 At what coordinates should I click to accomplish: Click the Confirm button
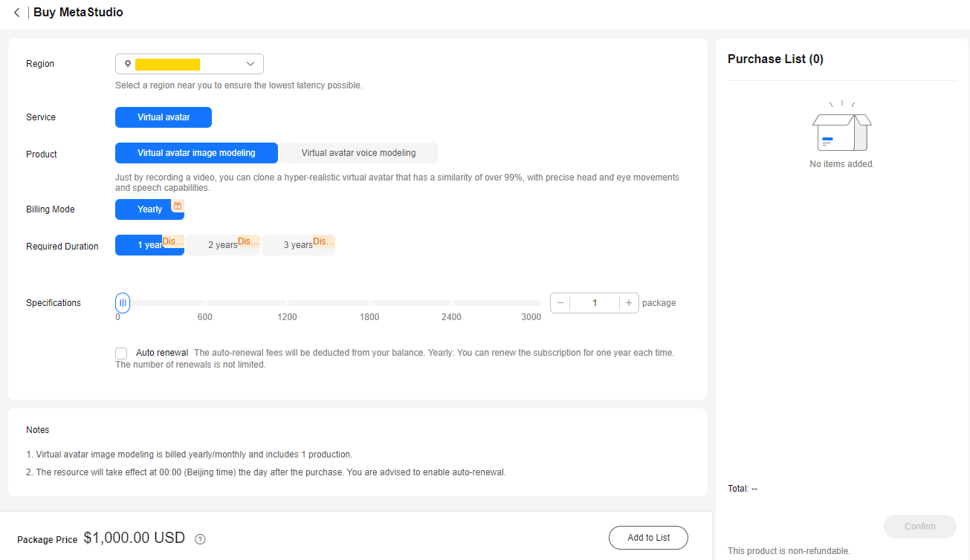(920, 527)
